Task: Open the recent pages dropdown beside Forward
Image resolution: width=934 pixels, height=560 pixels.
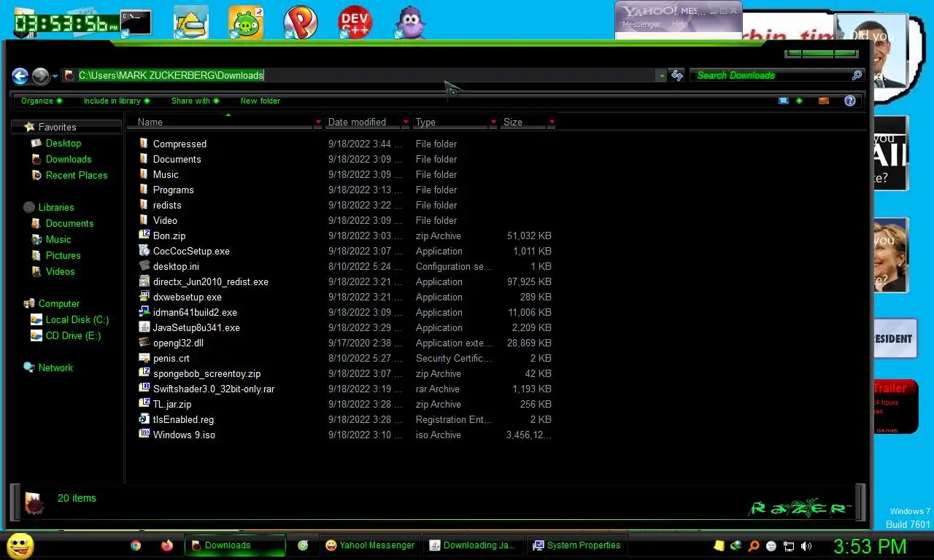Action: 55,76
